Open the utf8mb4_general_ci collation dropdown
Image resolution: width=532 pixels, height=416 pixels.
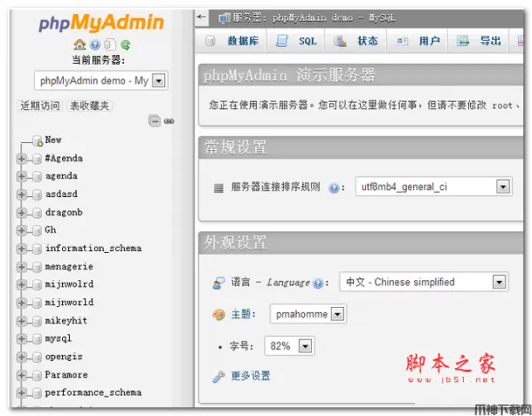coord(434,186)
